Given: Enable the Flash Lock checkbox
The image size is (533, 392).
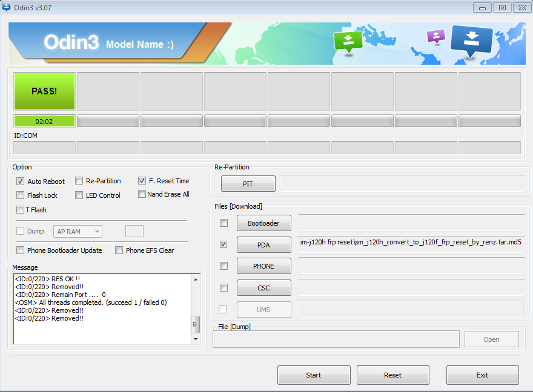Looking at the screenshot, I should [21, 195].
